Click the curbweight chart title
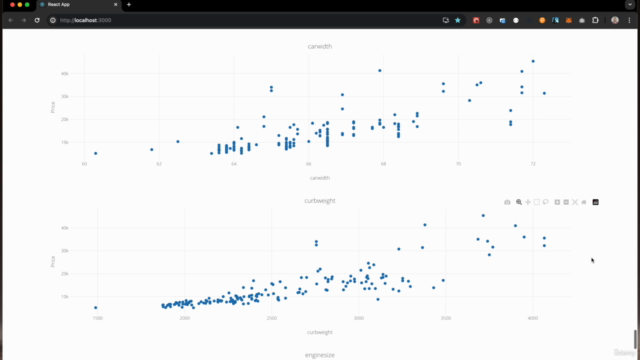Screen dimensions: 640x360 (x=320, y=201)
